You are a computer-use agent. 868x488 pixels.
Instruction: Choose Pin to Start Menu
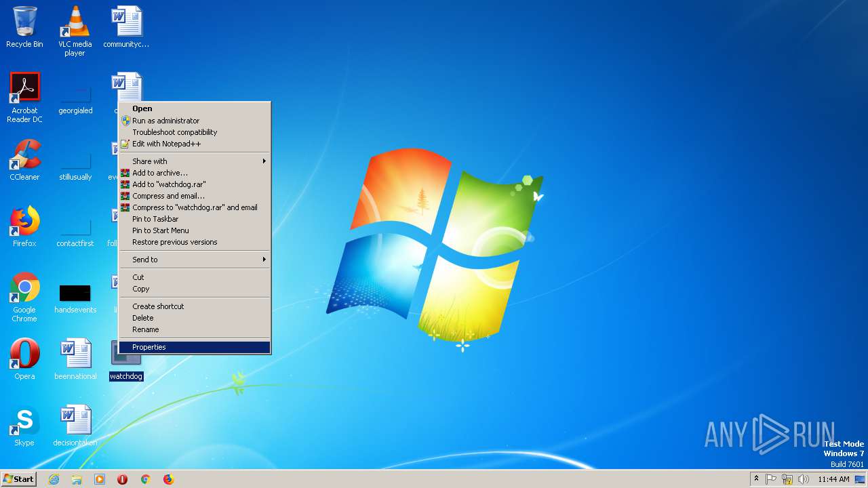pos(195,230)
